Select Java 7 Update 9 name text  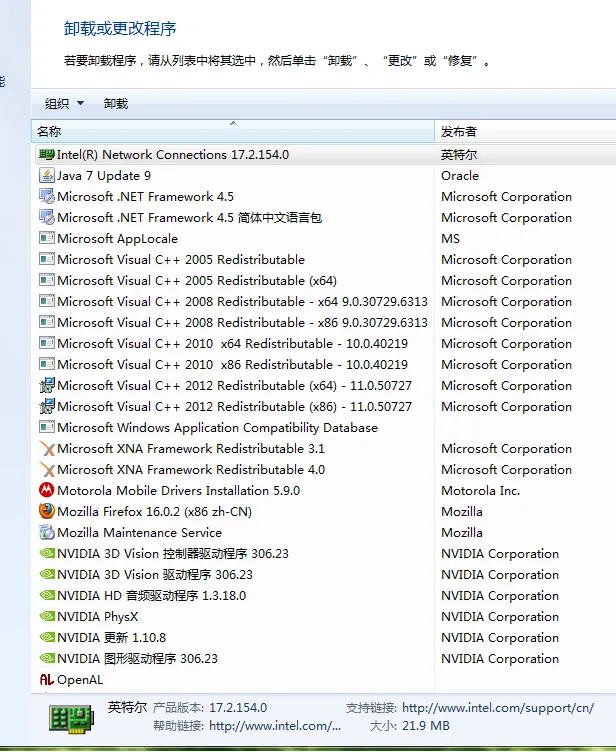pyautogui.click(x=104, y=176)
